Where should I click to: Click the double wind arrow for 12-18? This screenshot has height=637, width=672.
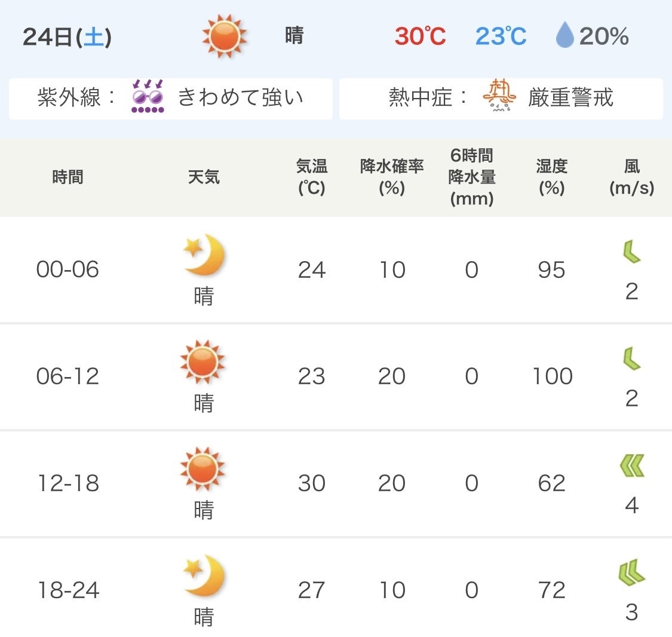(x=631, y=466)
